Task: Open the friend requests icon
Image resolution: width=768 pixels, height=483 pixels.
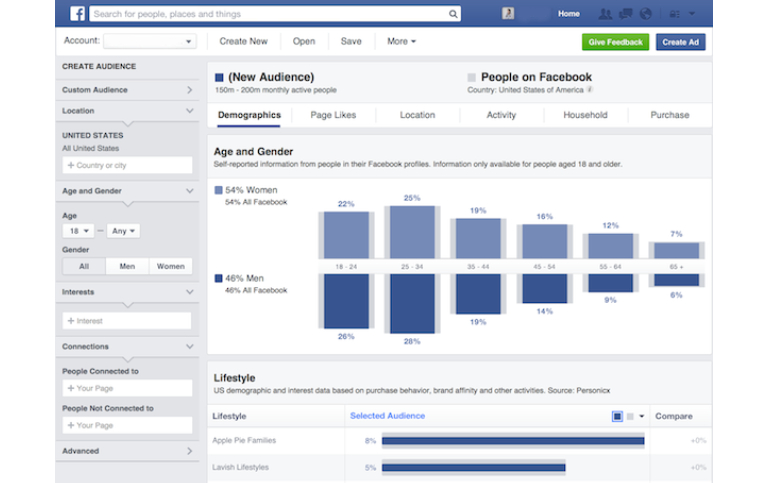Action: (605, 14)
